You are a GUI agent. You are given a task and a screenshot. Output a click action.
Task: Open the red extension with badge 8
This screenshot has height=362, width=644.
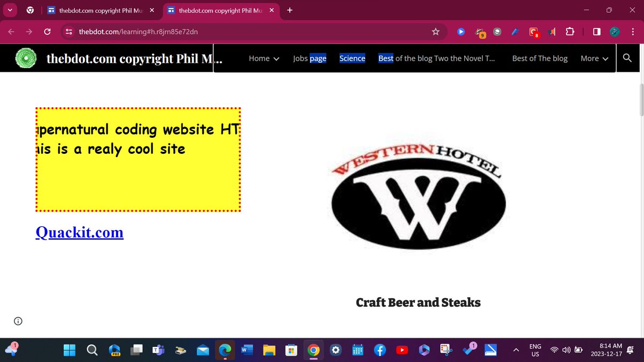pos(533,32)
